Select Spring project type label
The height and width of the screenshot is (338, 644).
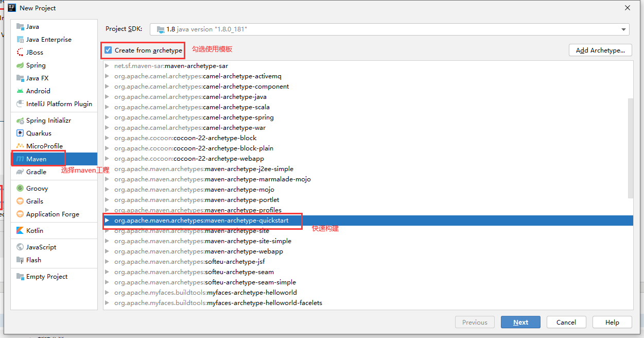point(36,65)
